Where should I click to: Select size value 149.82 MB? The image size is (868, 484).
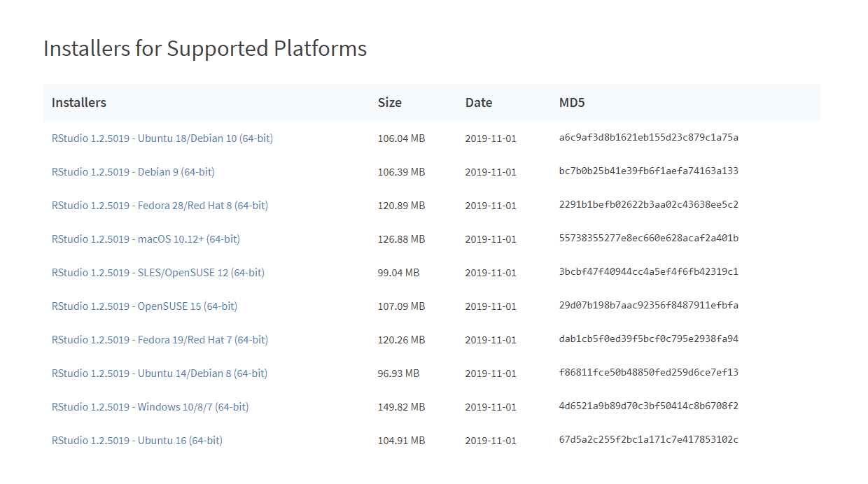(x=401, y=407)
